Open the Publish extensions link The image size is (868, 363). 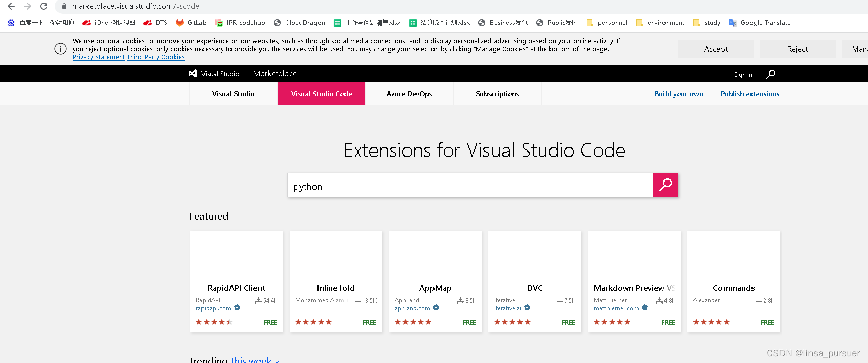[x=750, y=94]
